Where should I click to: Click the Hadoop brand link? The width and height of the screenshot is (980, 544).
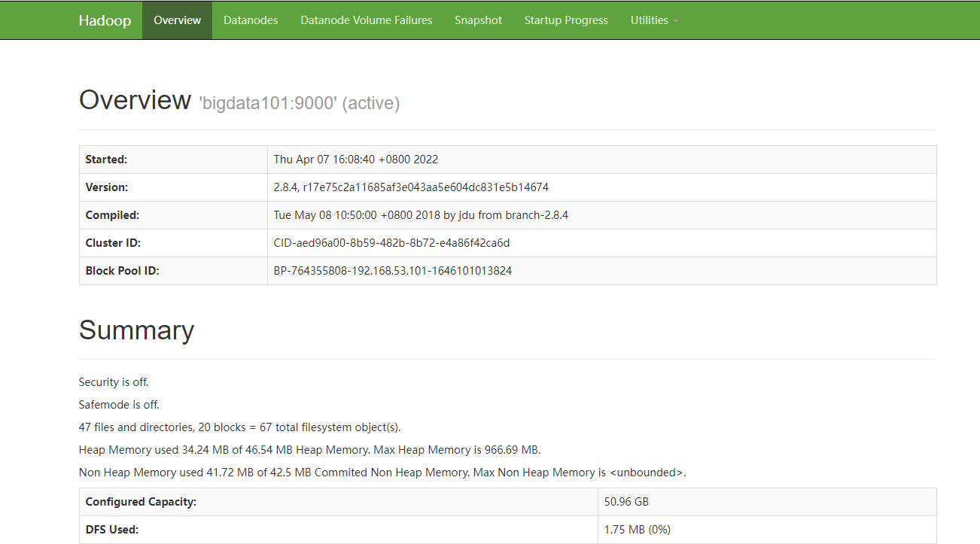pyautogui.click(x=105, y=20)
